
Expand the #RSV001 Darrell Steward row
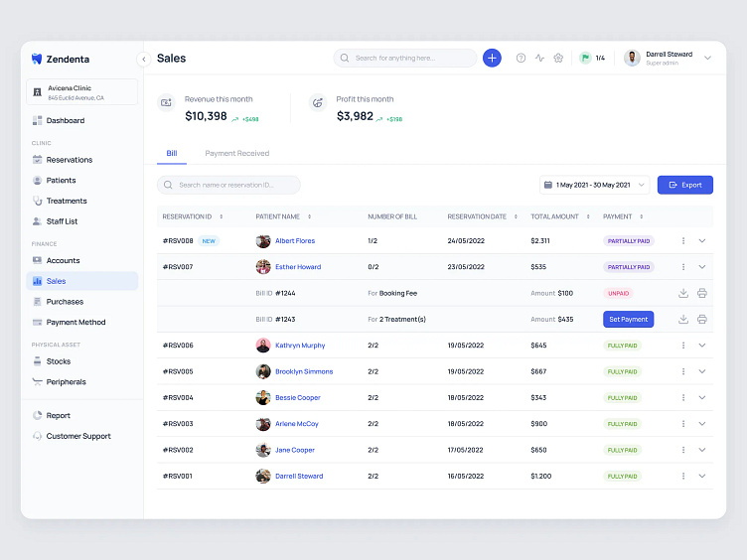point(701,477)
